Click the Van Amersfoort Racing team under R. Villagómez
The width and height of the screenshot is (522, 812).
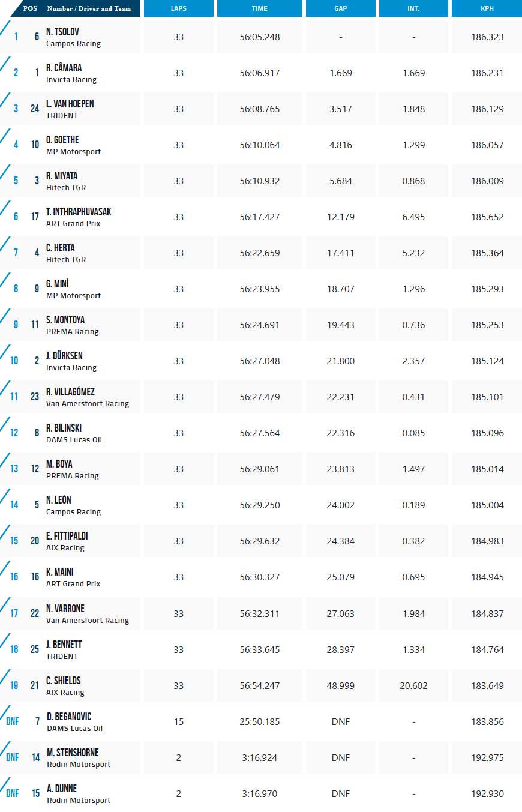pos(88,404)
